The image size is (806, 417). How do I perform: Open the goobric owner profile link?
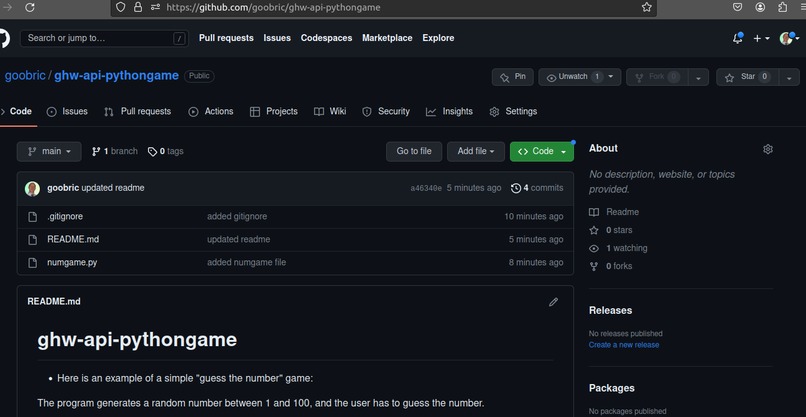pyautogui.click(x=25, y=76)
